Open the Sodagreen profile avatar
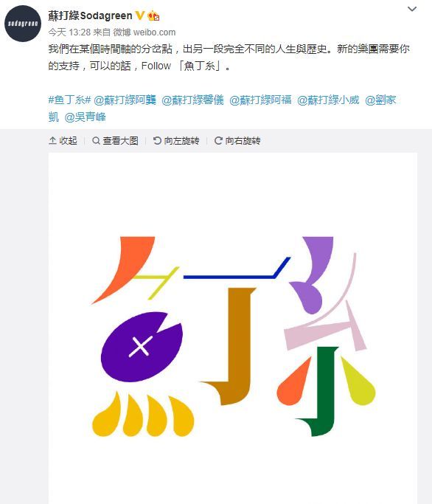The width and height of the screenshot is (432, 504). (23, 24)
